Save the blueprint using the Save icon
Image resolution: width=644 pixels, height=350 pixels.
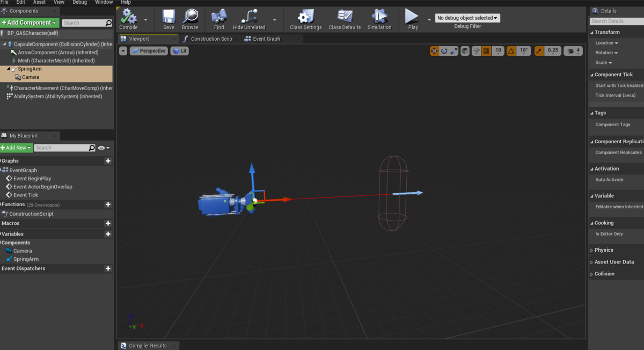pos(169,16)
